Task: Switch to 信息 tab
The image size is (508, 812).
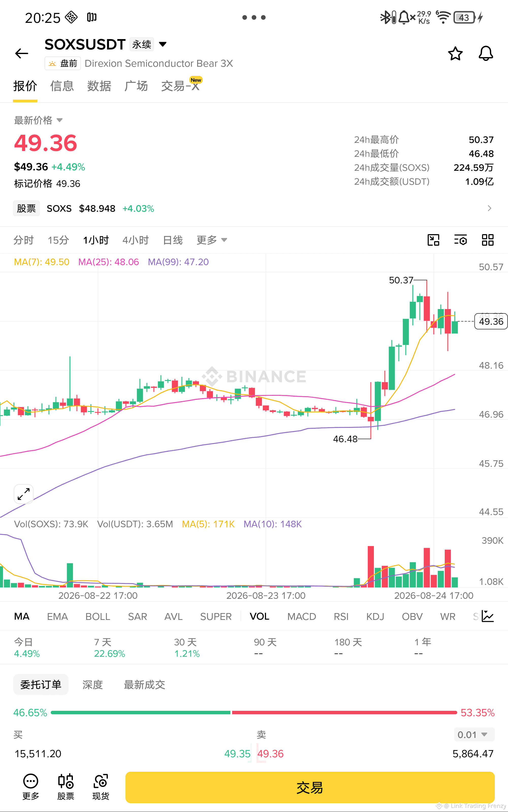Action: point(62,86)
